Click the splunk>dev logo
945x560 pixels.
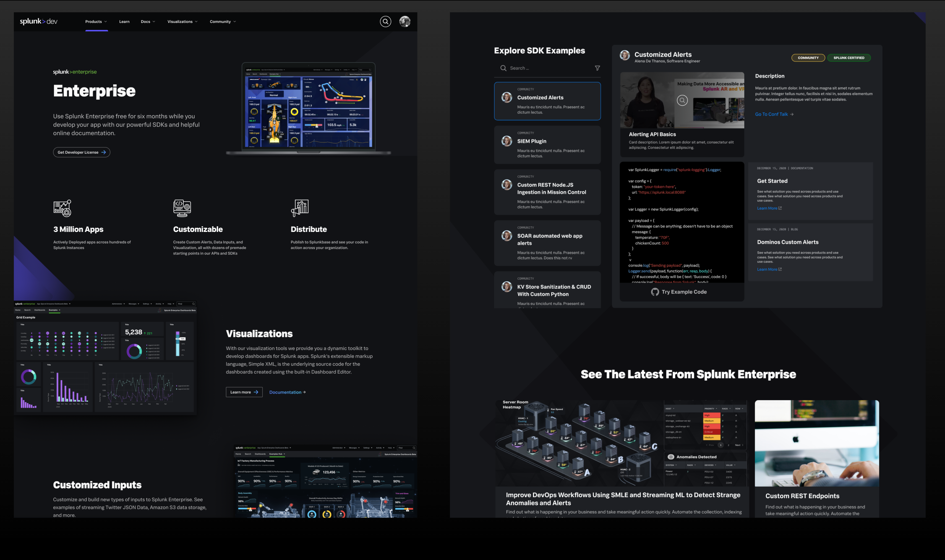pyautogui.click(x=38, y=22)
